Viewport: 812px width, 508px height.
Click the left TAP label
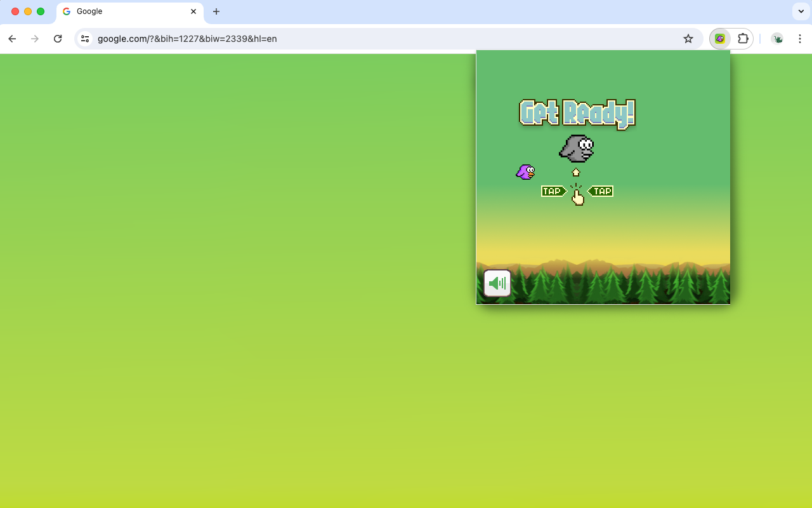pos(553,191)
